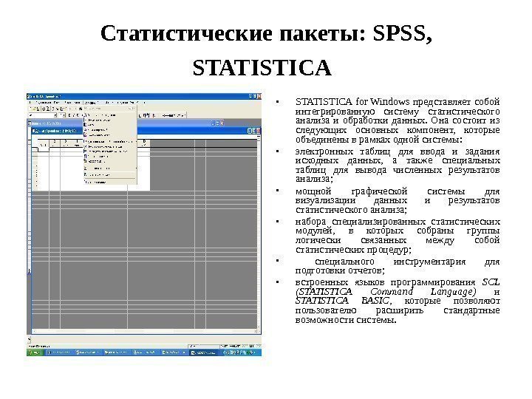The width and height of the screenshot is (532, 399).
Task: Click the bullet starting 'набора специализированных статистических'
Action: [398, 236]
